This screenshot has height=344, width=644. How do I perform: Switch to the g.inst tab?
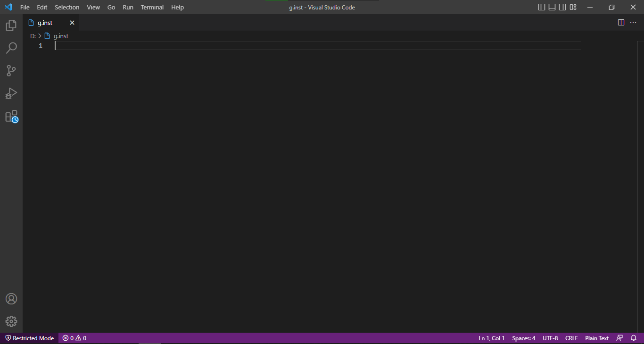[45, 22]
